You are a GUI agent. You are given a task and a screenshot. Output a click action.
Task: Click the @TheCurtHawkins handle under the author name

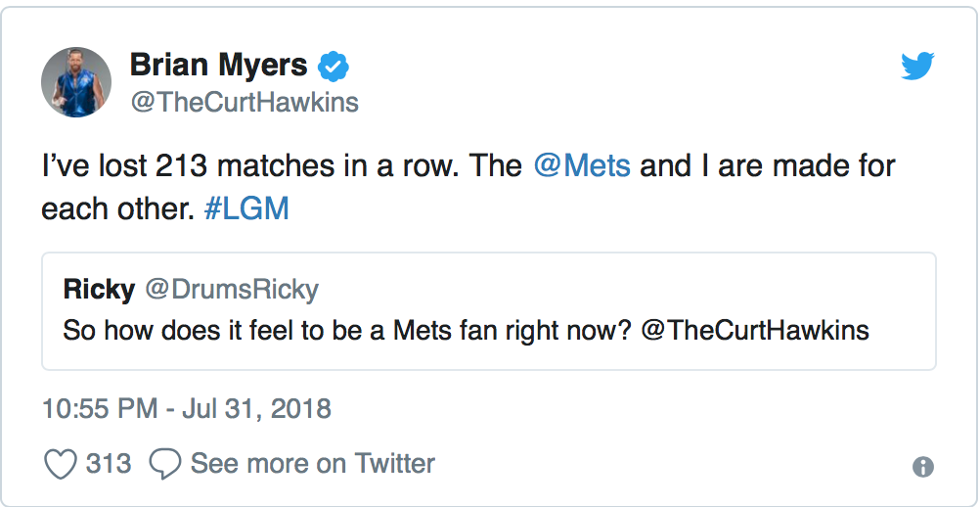pyautogui.click(x=244, y=102)
